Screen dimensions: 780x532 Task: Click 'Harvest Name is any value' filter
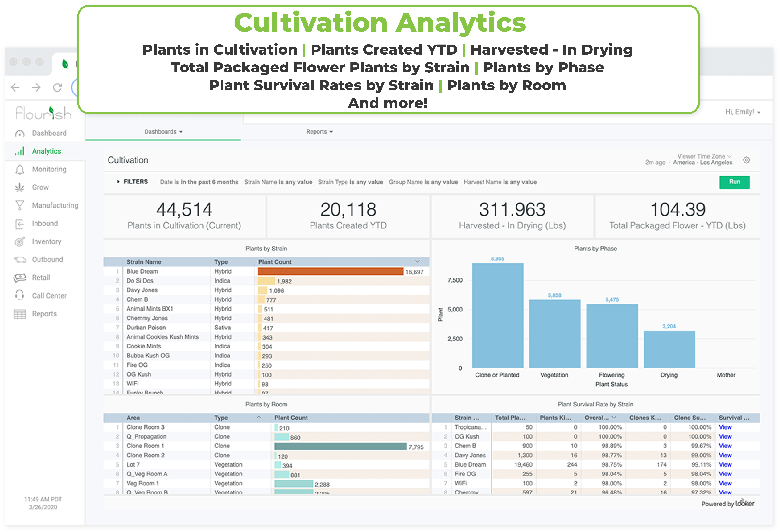pyautogui.click(x=500, y=182)
